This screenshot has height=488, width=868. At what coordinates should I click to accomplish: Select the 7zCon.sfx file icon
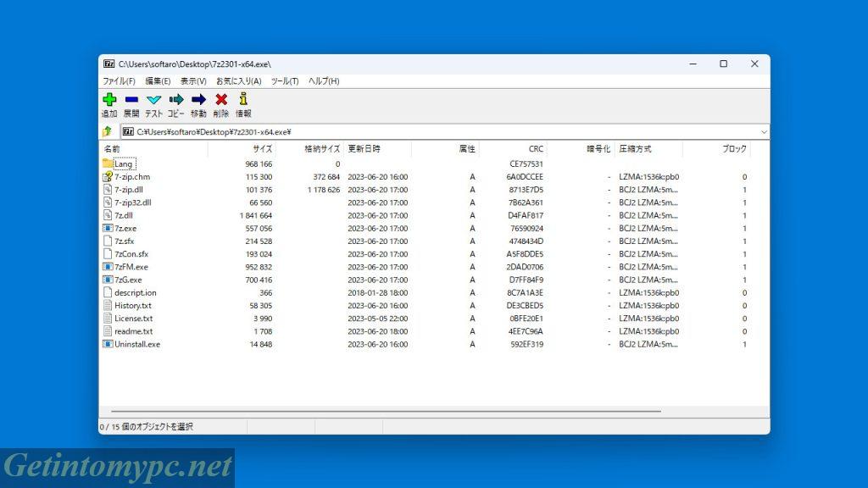click(x=108, y=253)
